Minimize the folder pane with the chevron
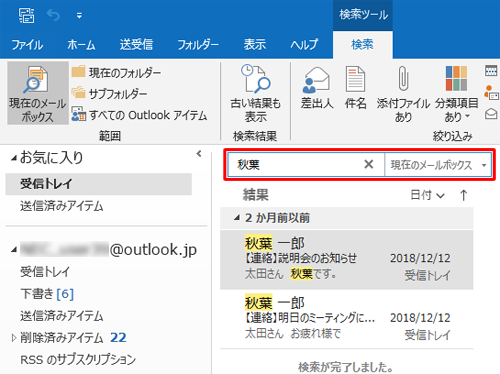The image size is (500, 374). [x=199, y=154]
